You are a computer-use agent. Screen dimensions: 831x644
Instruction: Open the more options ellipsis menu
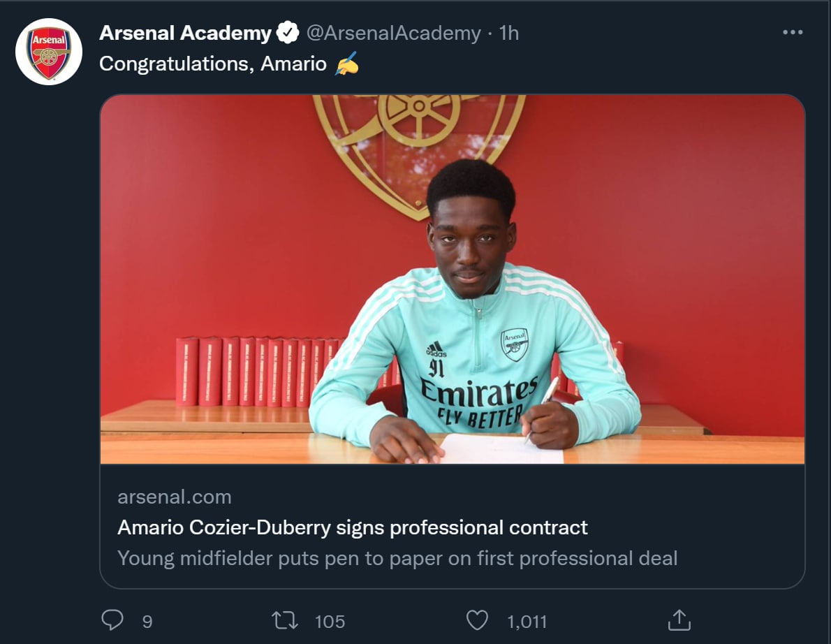pyautogui.click(x=793, y=32)
